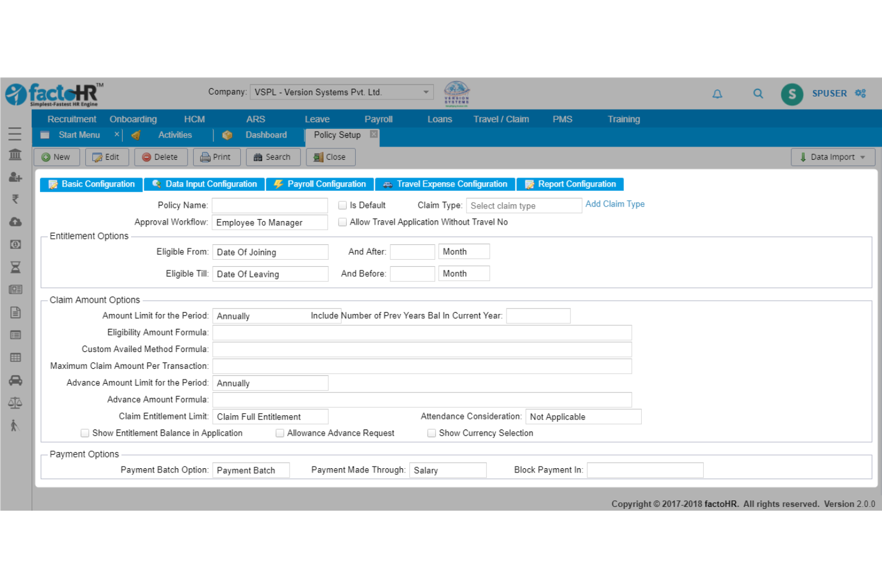Open the car icon in sidebar
This screenshot has height=588, width=882.
tap(15, 380)
